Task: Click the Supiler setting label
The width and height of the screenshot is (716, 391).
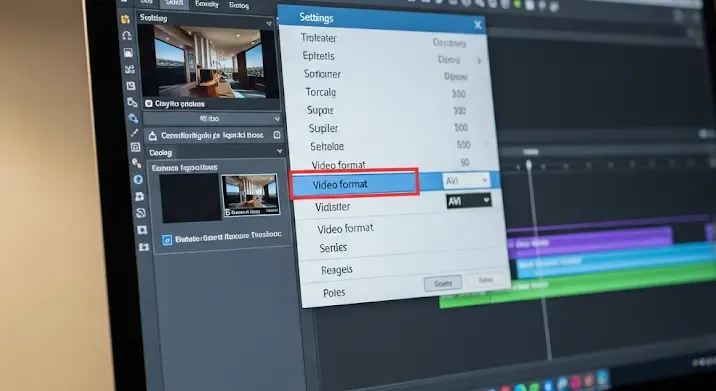Action: 323,129
